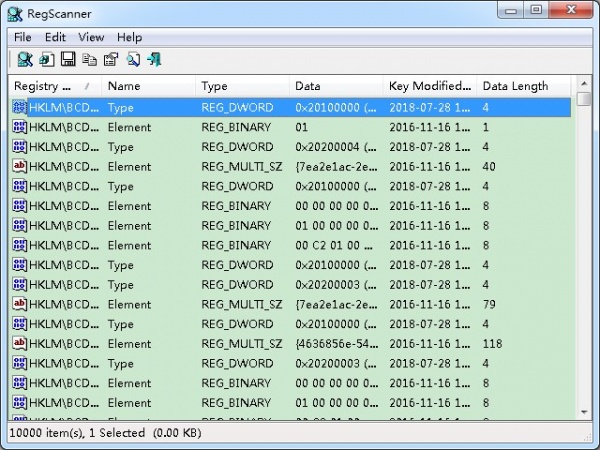Click the Name cell on the 00 C2 01 00 row
600x450 pixels.
129,245
